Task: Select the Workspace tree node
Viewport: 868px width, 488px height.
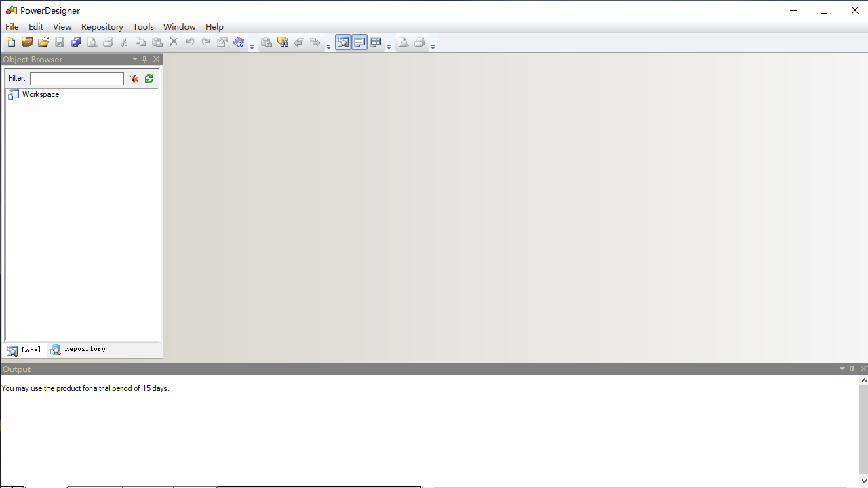Action: point(40,94)
